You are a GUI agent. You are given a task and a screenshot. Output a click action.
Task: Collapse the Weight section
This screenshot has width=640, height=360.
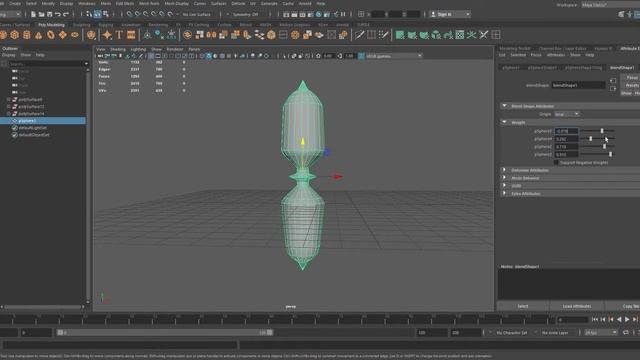[504, 122]
